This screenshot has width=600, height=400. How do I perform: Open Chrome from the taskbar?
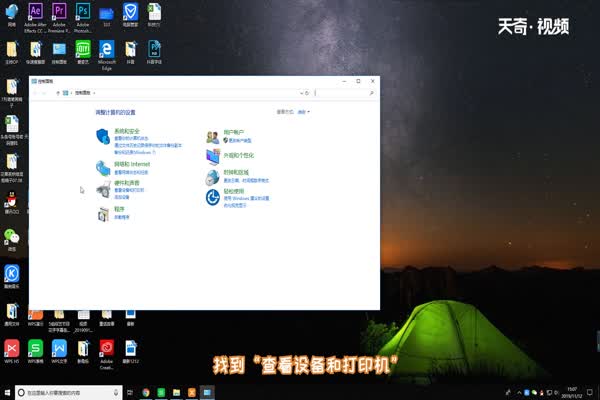(146, 392)
